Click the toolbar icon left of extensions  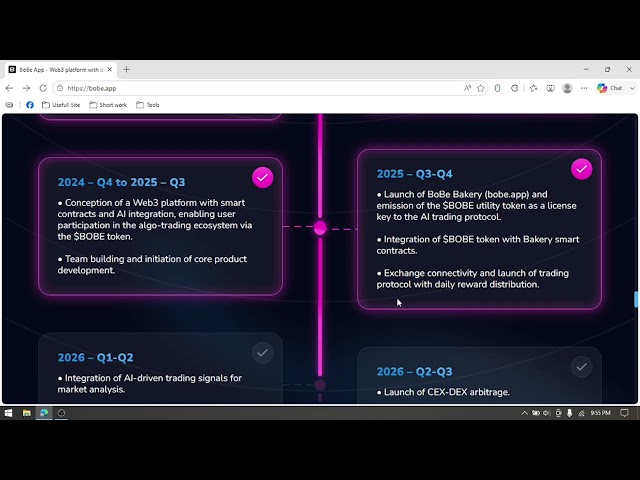click(498, 88)
